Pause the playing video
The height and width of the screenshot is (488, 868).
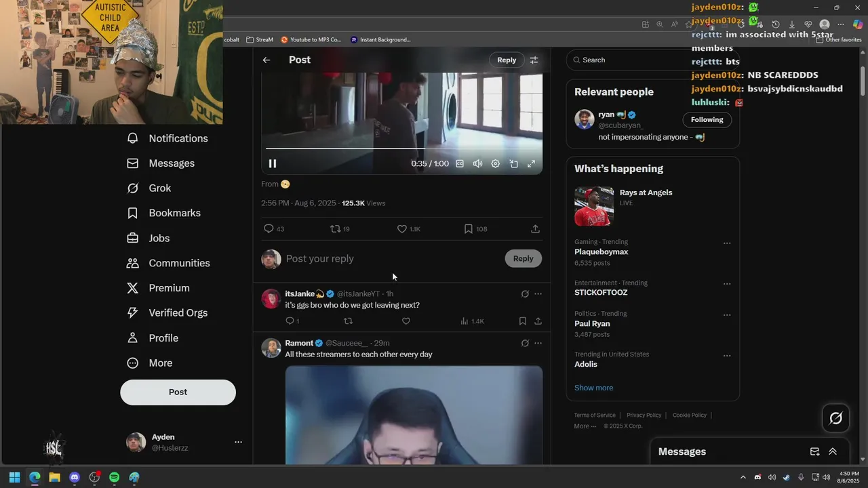coord(273,163)
